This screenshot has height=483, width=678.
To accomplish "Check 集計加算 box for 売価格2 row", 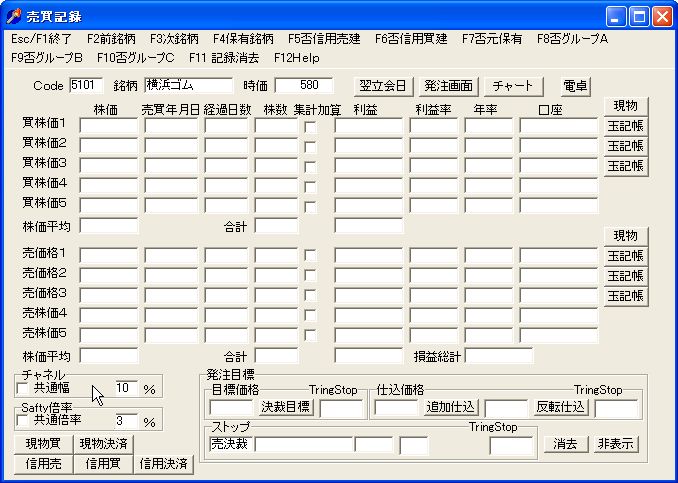I will click(310, 275).
